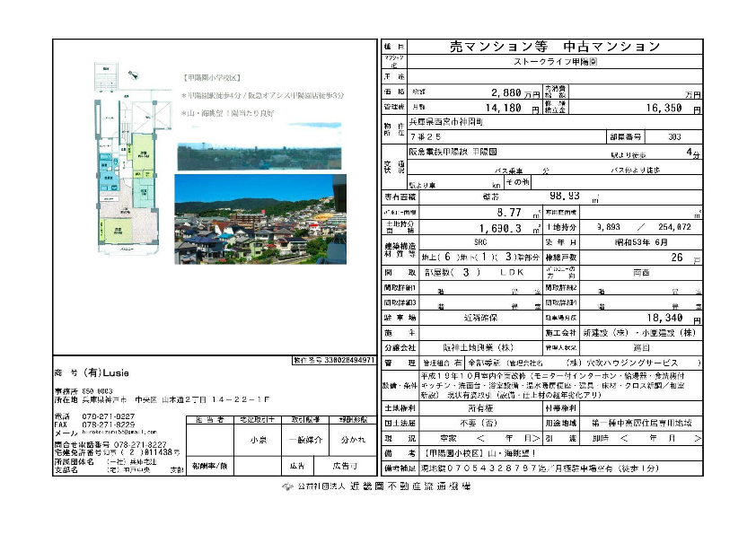Click the small panoramic skyline photo

259,156
